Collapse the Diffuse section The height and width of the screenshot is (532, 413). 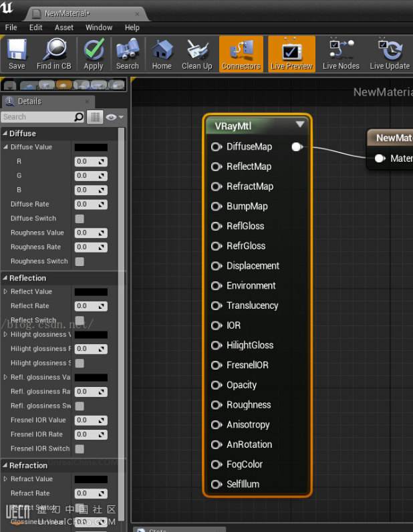click(5, 134)
